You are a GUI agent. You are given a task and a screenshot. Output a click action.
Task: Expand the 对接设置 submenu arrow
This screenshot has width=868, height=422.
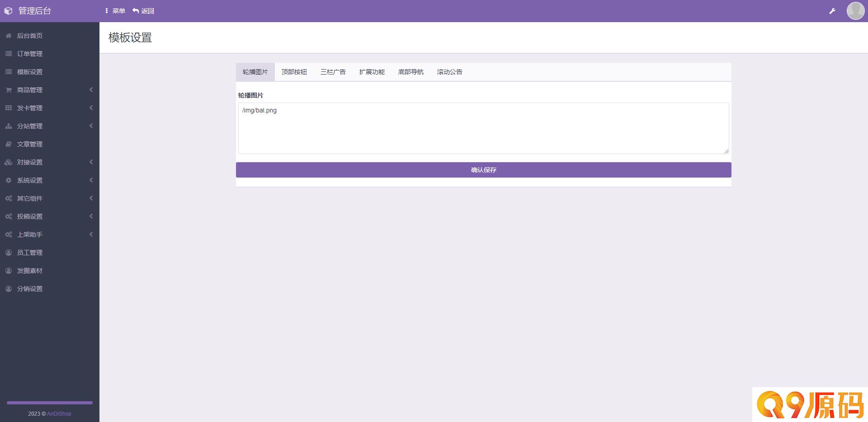(91, 162)
